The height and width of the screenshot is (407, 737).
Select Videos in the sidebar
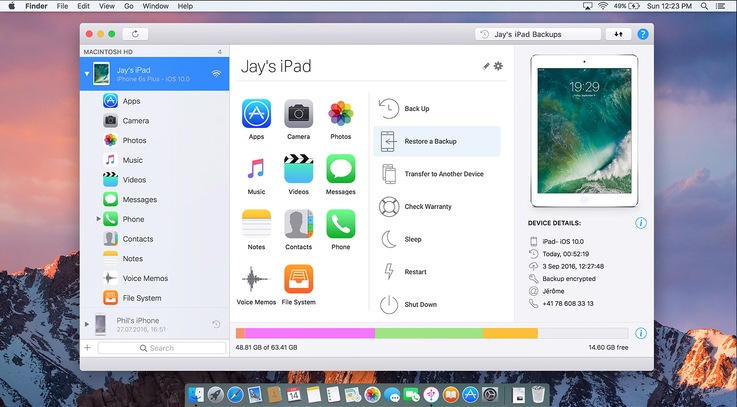(155, 180)
